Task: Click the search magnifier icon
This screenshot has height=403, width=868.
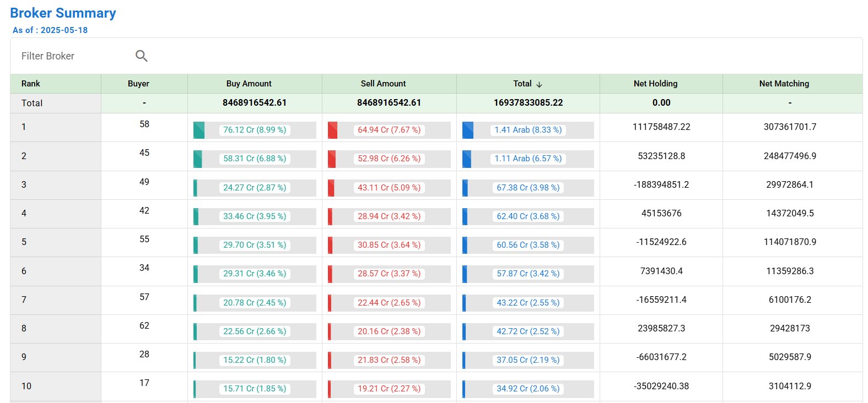Action: tap(142, 56)
